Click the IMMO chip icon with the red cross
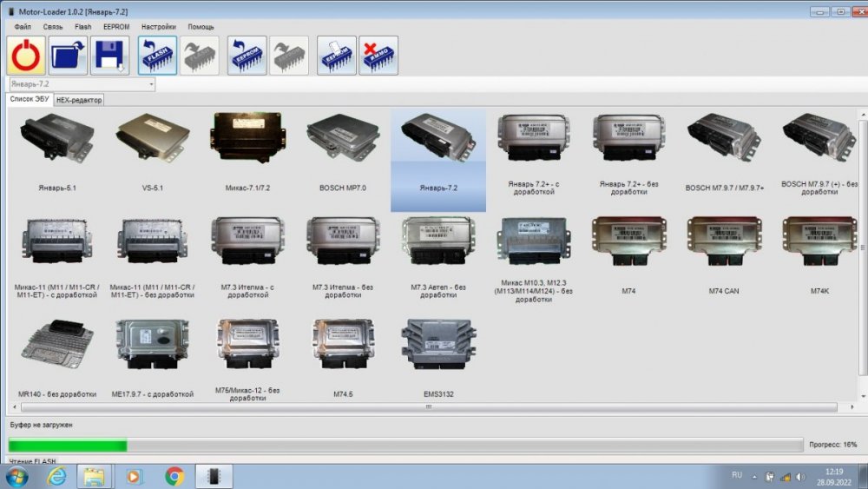Viewport: 868px width, 489px height. tap(378, 56)
